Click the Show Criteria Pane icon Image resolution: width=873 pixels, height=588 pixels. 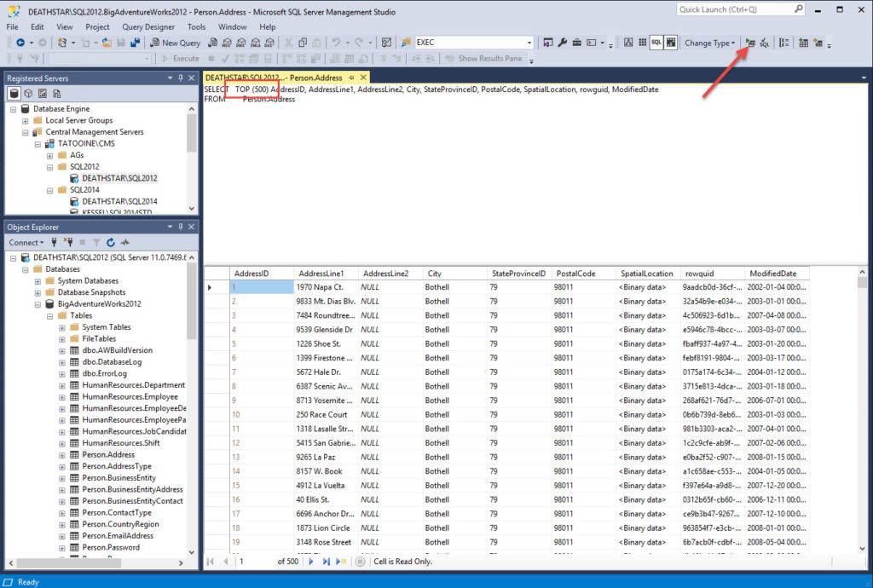(x=643, y=43)
